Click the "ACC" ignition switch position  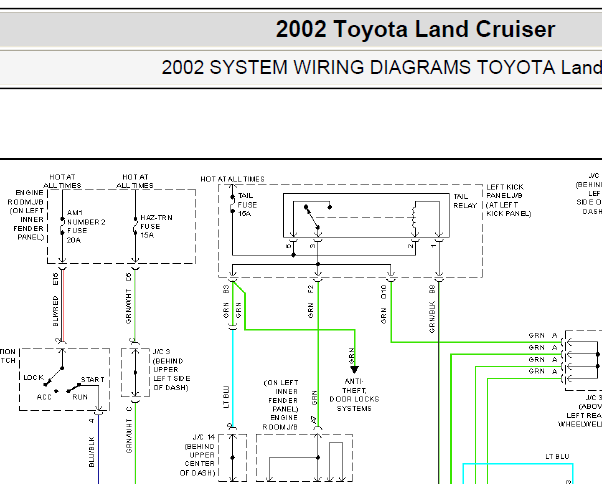[x=44, y=397]
